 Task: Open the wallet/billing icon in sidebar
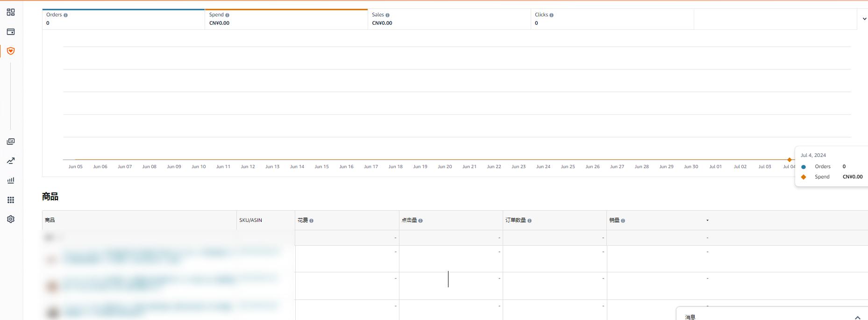[x=11, y=32]
